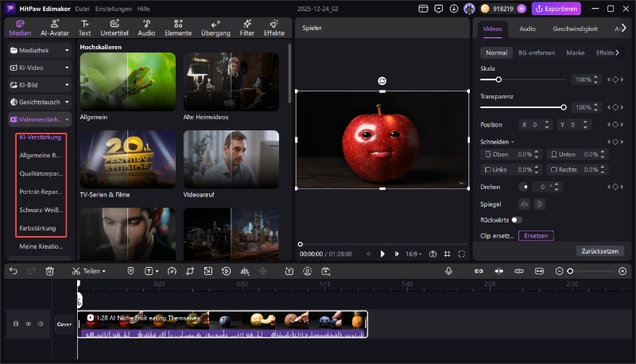636x364 pixels.
Task: Click the delete trash icon in timeline toolbar
Action: [49, 271]
